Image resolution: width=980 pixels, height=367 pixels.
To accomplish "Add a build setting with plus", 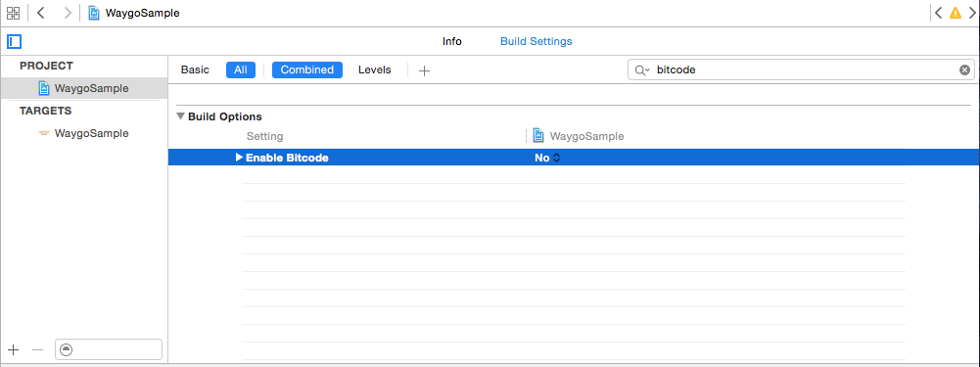I will [x=424, y=70].
